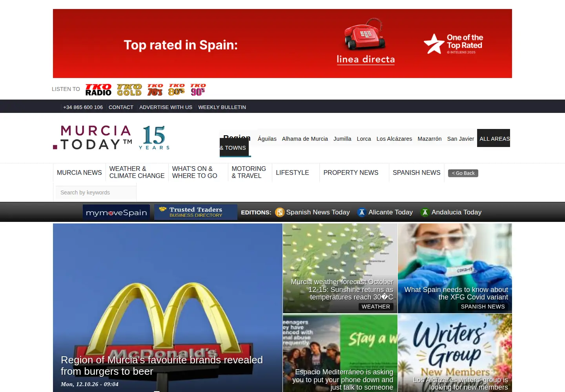The height and width of the screenshot is (392, 565).
Task: Select the Alhama de Murcia town link
Action: click(x=305, y=139)
